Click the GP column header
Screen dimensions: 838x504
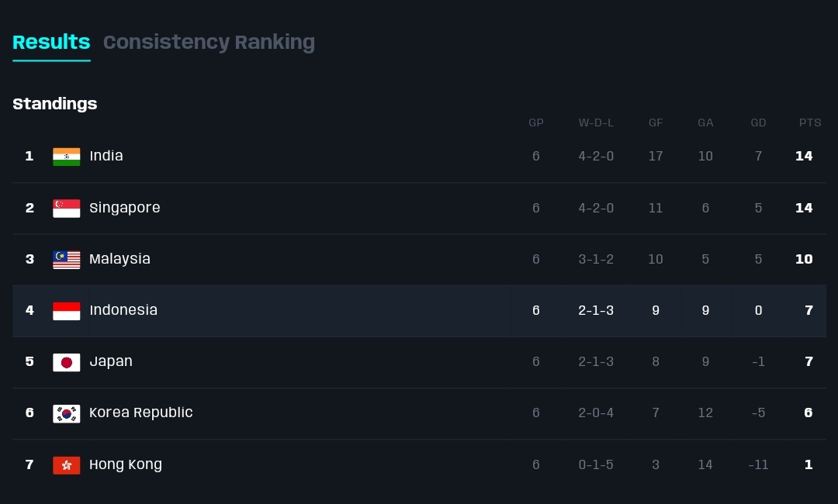coord(536,123)
